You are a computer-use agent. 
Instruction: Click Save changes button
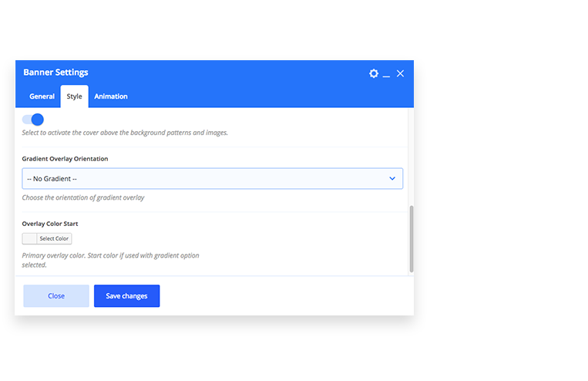pyautogui.click(x=126, y=296)
